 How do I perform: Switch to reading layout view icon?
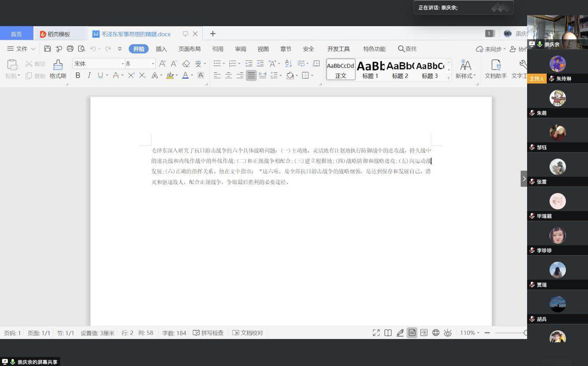pyautogui.click(x=388, y=333)
